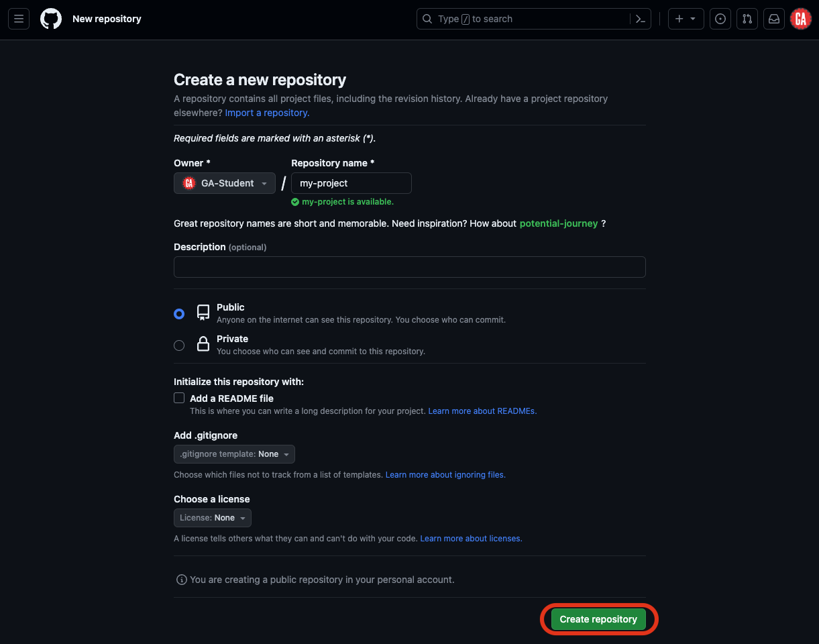Open the command palette icon
The image size is (819, 644).
click(640, 19)
